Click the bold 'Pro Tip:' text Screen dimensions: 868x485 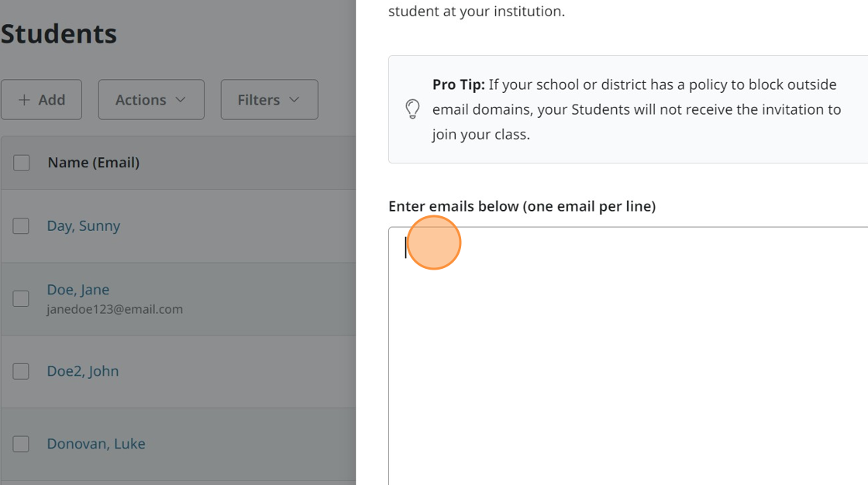(x=459, y=84)
